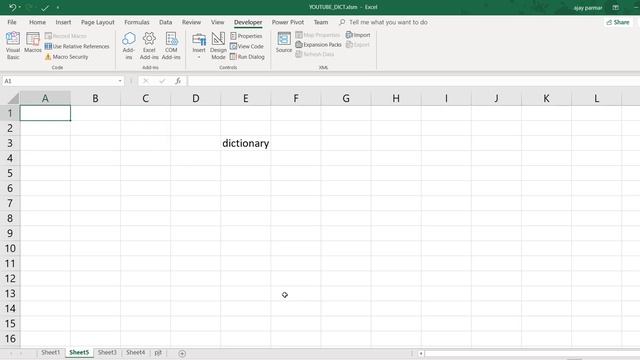Select the Developer tab
Image resolution: width=640 pixels, height=360 pixels.
248,22
